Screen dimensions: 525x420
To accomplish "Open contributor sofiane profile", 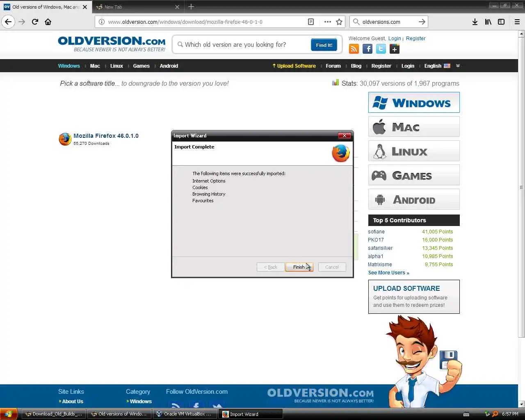I will pyautogui.click(x=376, y=232).
